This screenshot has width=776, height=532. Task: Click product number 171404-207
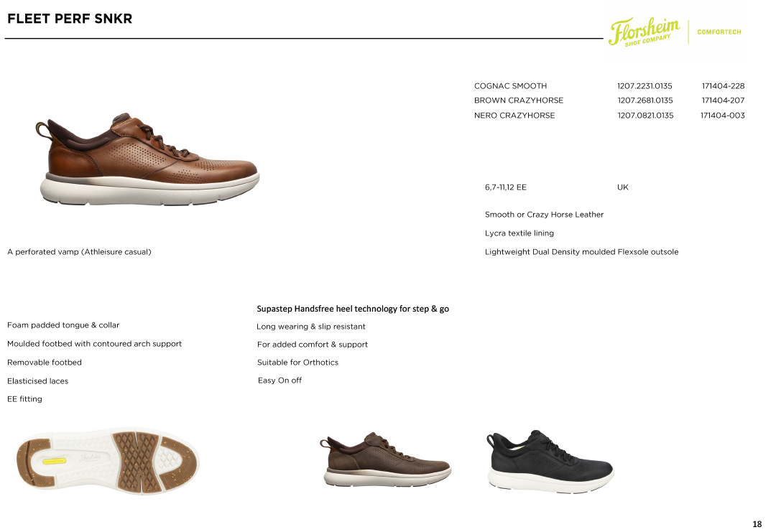tap(723, 101)
